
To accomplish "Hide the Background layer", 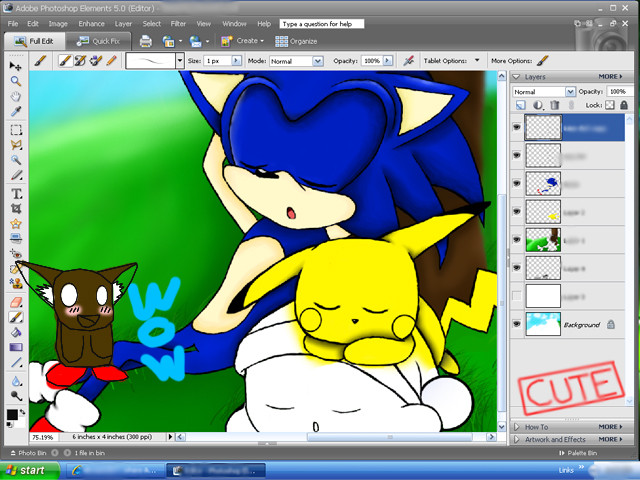I will (x=516, y=324).
